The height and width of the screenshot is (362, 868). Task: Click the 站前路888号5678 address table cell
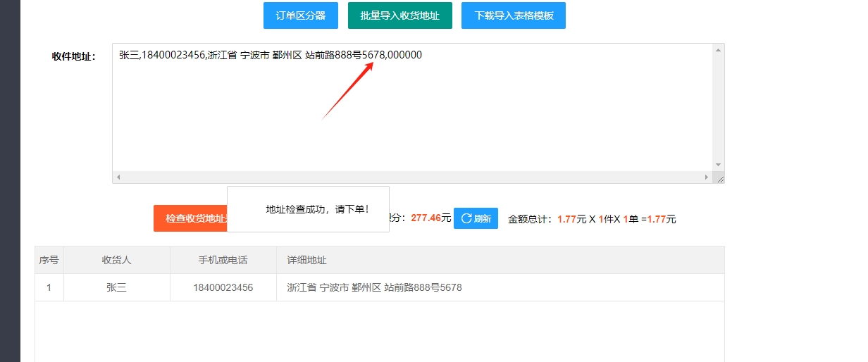[x=374, y=287]
